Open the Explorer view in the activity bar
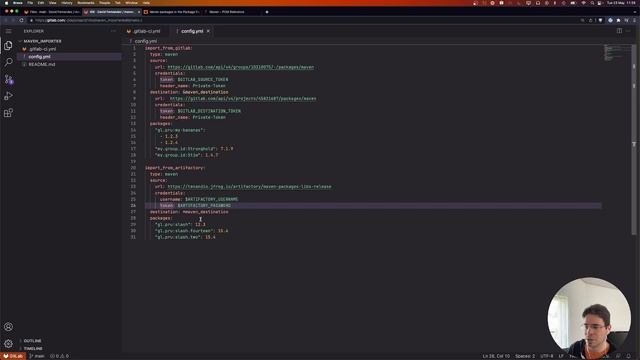The image size is (640, 360). point(8,45)
